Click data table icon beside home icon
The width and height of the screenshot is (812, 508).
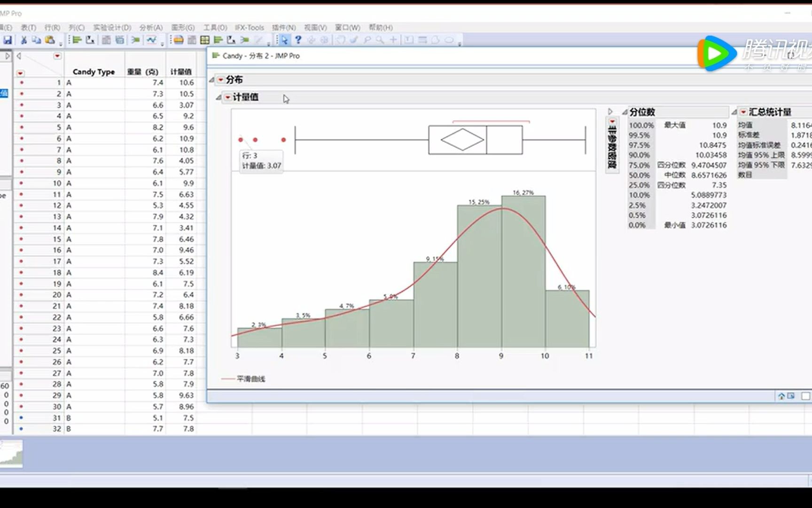point(791,396)
